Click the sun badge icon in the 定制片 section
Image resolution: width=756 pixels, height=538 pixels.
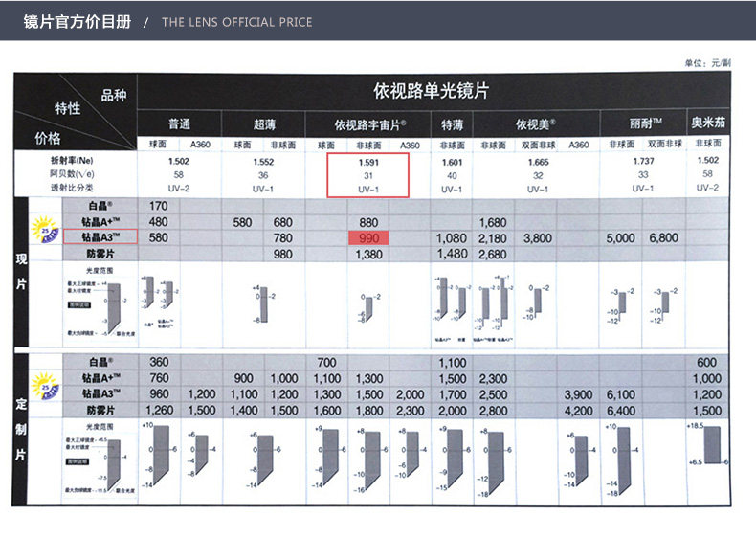[x=45, y=386]
